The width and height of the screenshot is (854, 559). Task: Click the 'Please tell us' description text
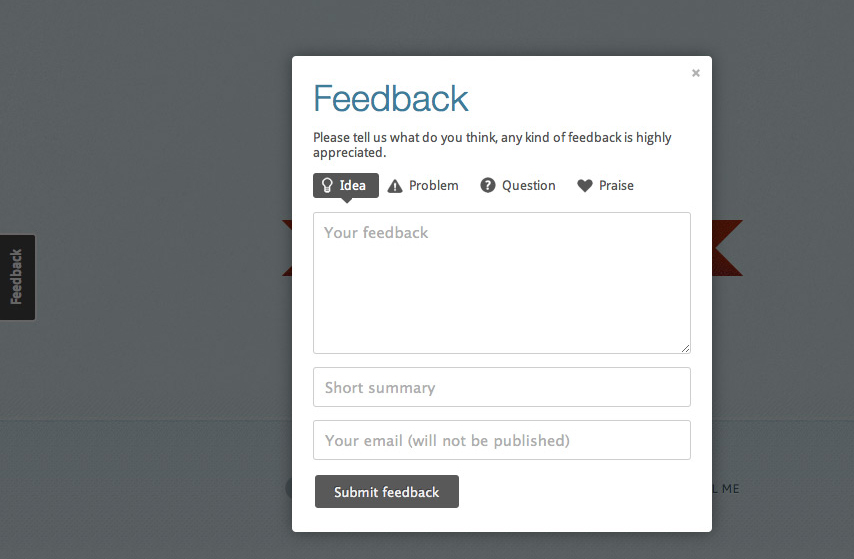click(492, 145)
